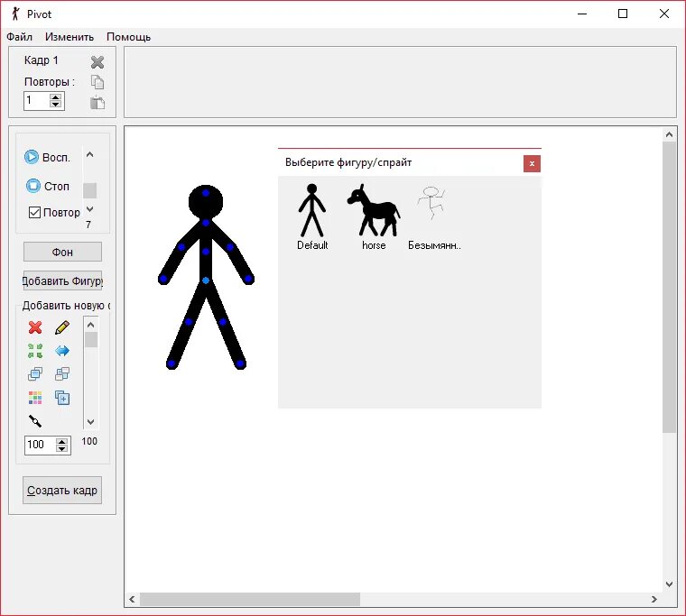Click tool panel scrollbar down arrow
The height and width of the screenshot is (616, 686).
[90, 422]
